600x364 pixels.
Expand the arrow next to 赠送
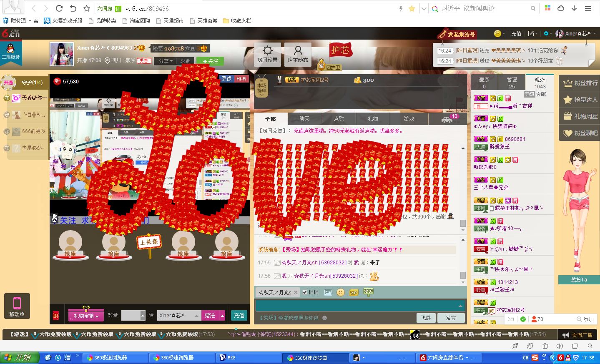[x=222, y=316]
